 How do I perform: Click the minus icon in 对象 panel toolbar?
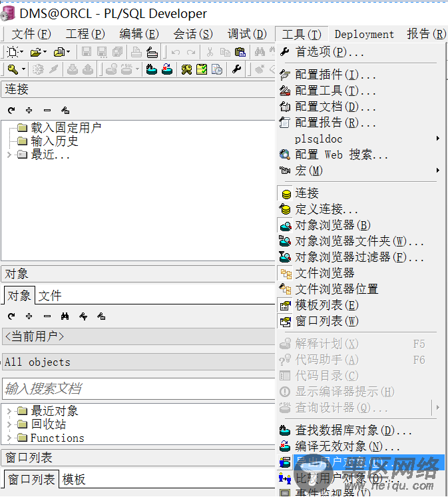(x=47, y=316)
